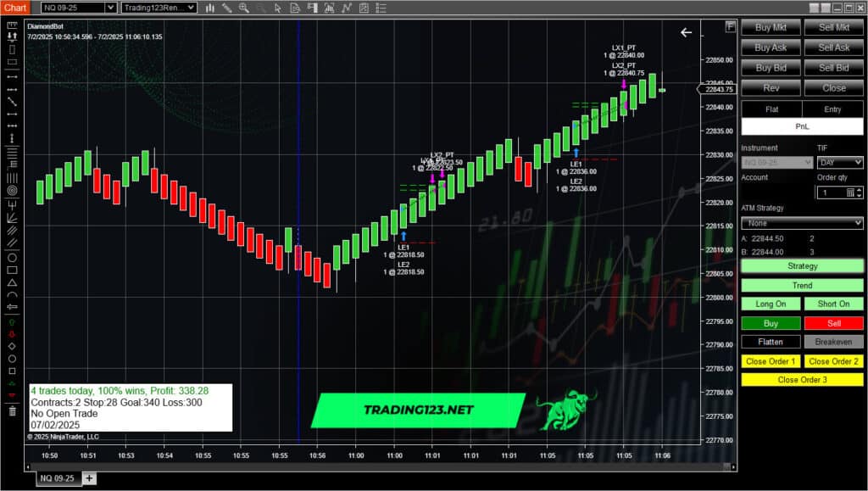Toggle the Breakeven button
Image resolution: width=868 pixels, height=491 pixels.
click(834, 342)
